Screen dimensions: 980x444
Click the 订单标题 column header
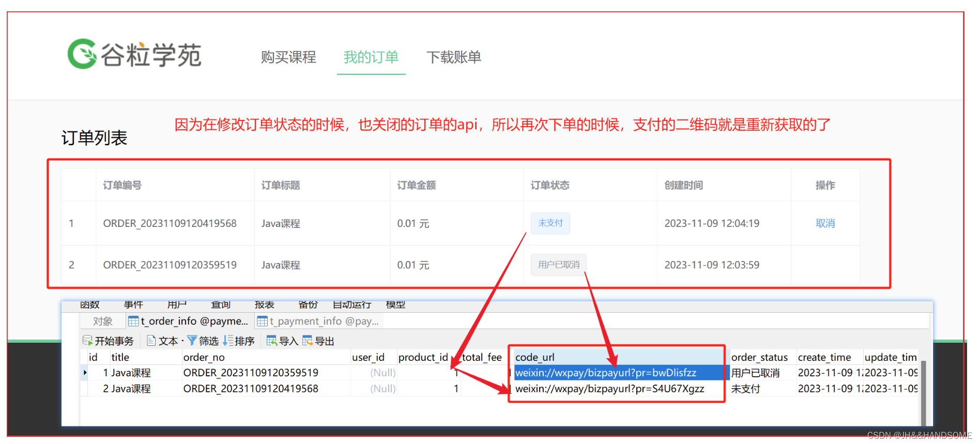[x=281, y=185]
